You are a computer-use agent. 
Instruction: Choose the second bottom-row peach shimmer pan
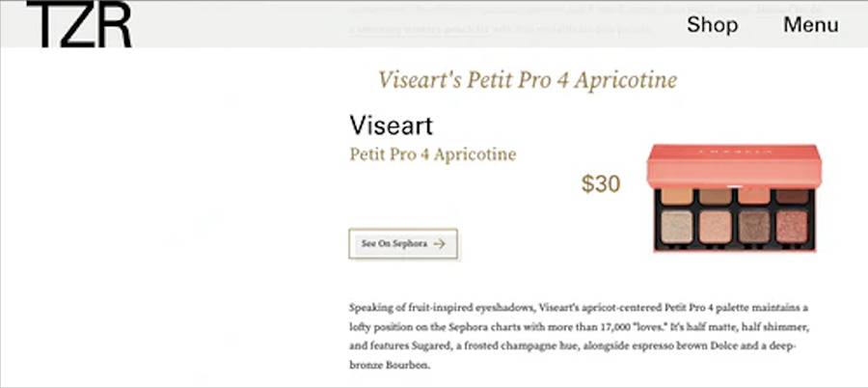(714, 227)
